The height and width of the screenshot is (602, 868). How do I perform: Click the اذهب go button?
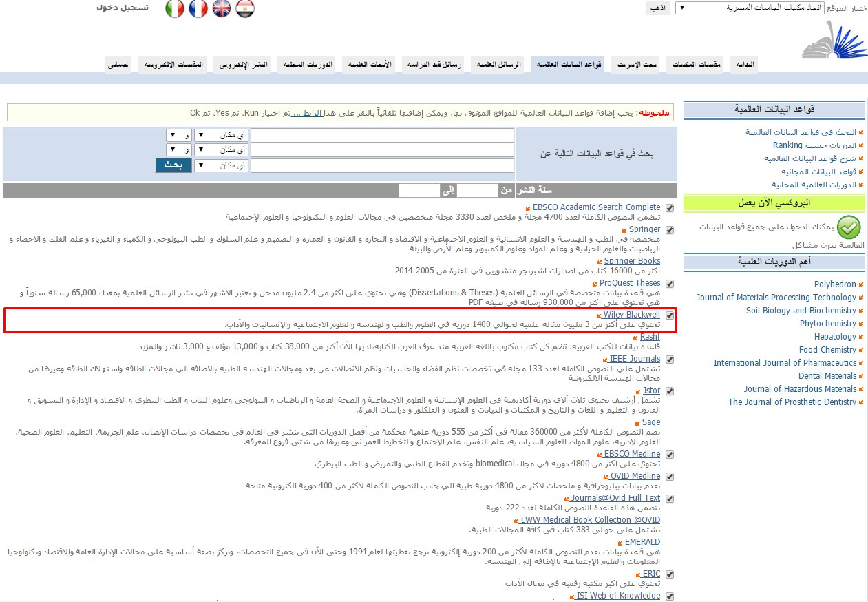point(658,8)
